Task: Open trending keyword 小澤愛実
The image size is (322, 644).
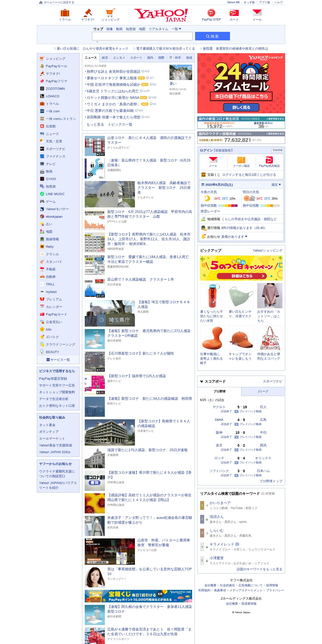Action: point(216,558)
